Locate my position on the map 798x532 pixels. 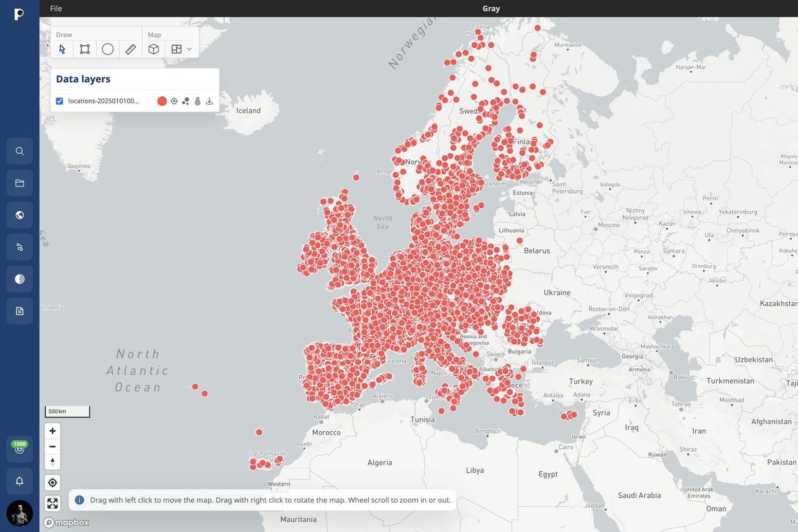53,483
